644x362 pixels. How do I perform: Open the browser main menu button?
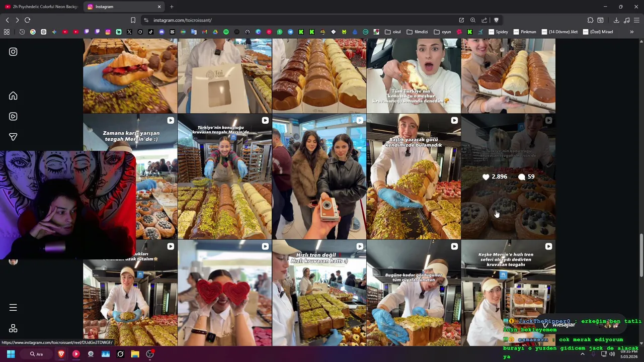pyautogui.click(x=636, y=20)
